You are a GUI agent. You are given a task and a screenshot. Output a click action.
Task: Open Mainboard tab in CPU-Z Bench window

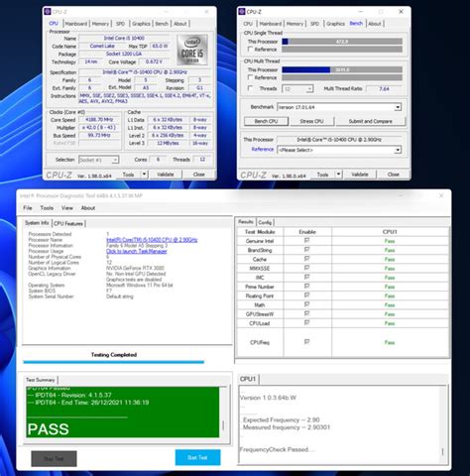tap(271, 24)
